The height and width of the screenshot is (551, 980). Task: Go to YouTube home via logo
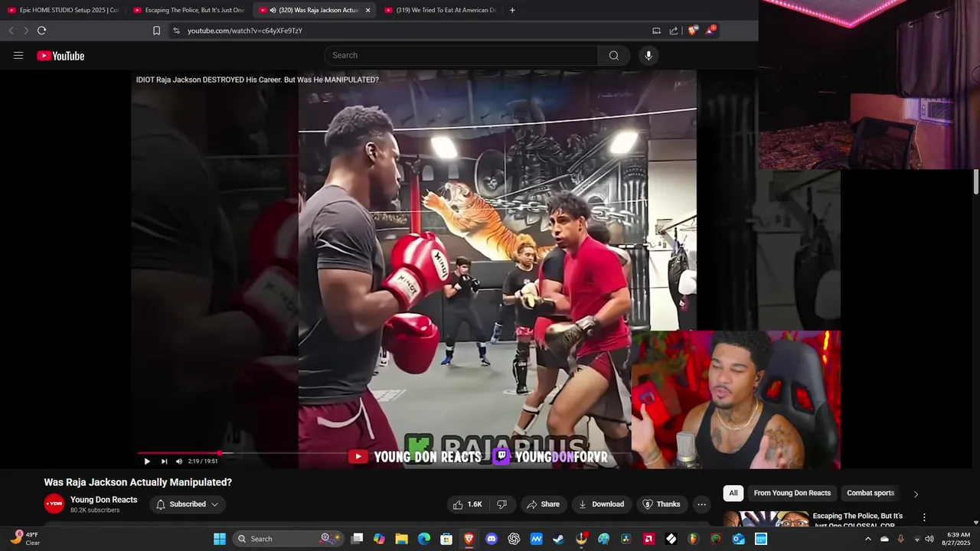(60, 56)
